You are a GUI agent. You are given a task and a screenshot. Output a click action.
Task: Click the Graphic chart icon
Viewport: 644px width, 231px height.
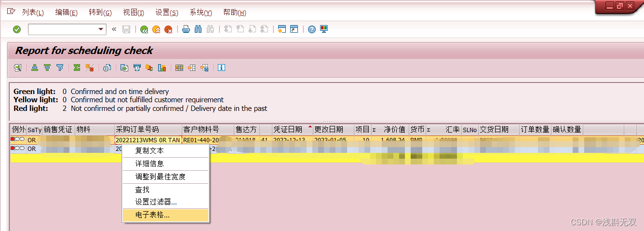point(162,68)
